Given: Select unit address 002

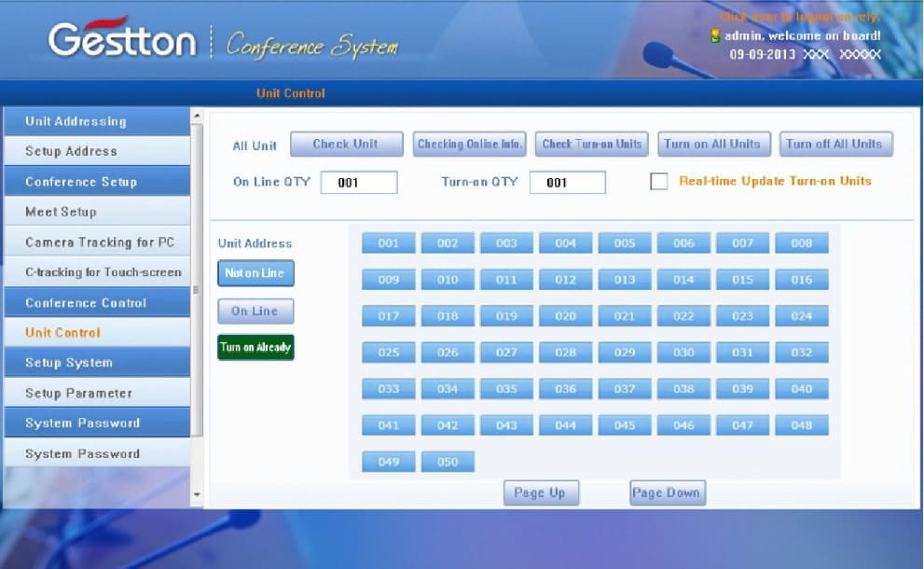Looking at the screenshot, I should point(448,243).
